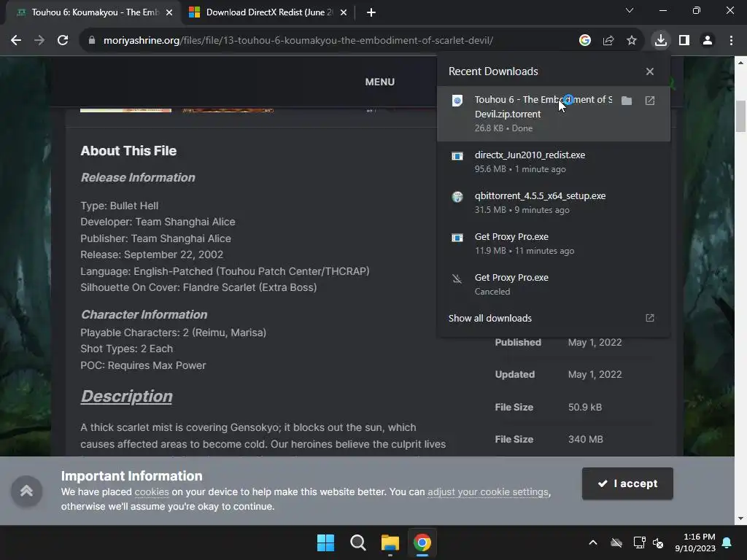Open the notification bell on the taskbar
Screen dimensions: 747x560
coord(727,542)
